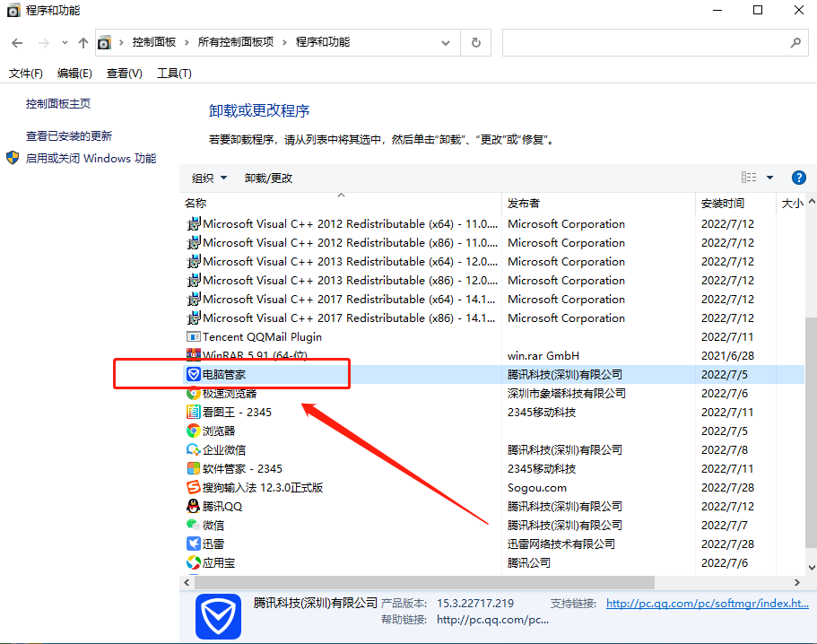Open the 查看(V) menu
Viewport: 817px width, 644px height.
point(124,73)
